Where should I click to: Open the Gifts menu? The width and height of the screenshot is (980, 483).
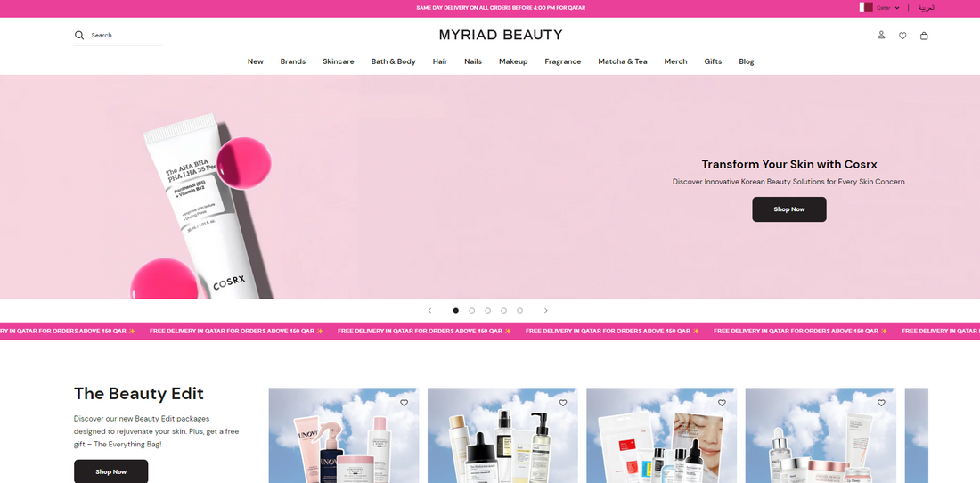click(713, 61)
